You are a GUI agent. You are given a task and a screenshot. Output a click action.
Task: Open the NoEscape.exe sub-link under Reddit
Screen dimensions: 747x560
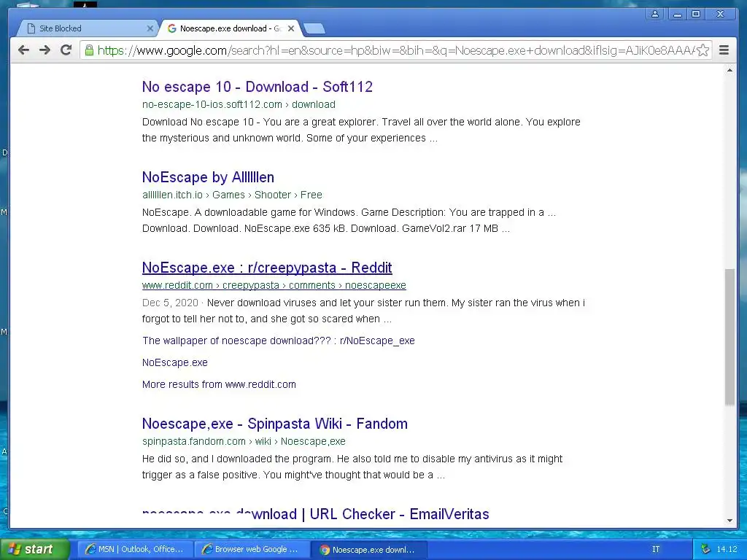coord(175,362)
